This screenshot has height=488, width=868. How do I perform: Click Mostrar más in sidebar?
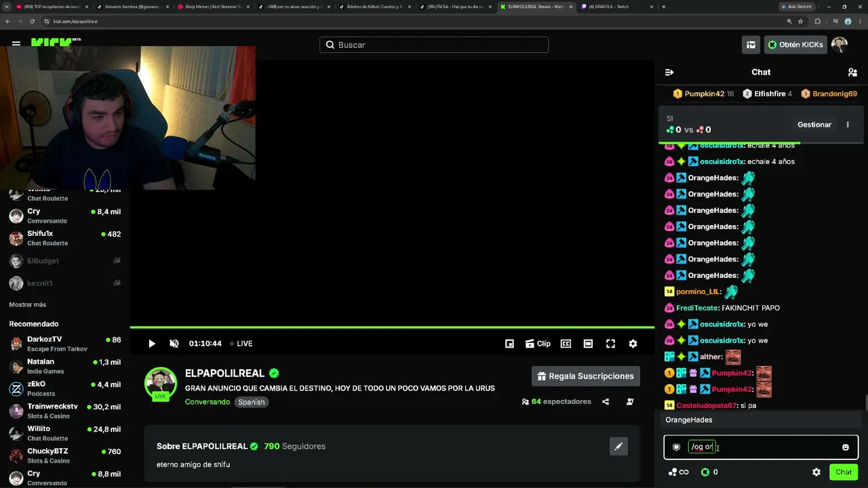(x=28, y=304)
